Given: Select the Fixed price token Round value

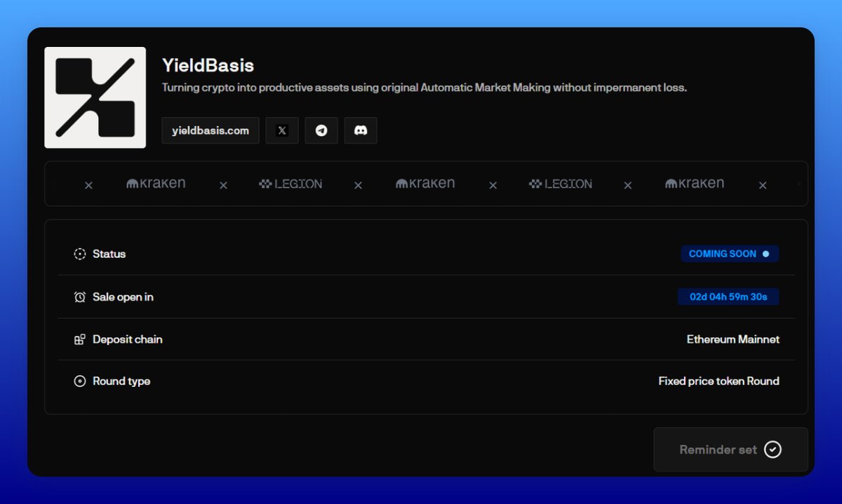Looking at the screenshot, I should coord(719,381).
